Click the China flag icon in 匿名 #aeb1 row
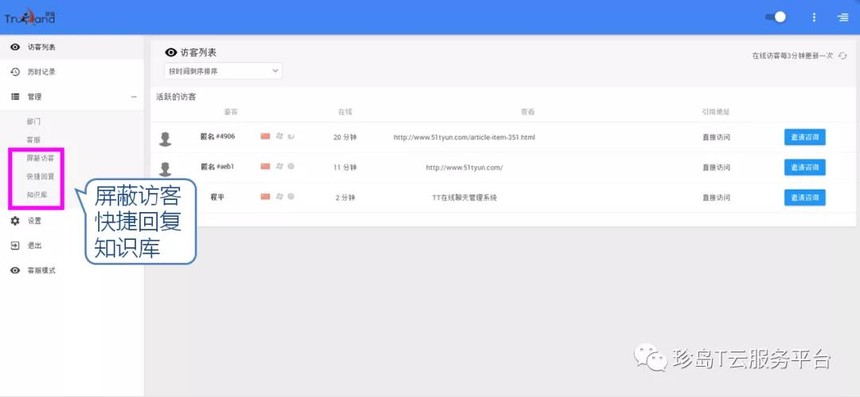This screenshot has height=397, width=860. coord(265,166)
